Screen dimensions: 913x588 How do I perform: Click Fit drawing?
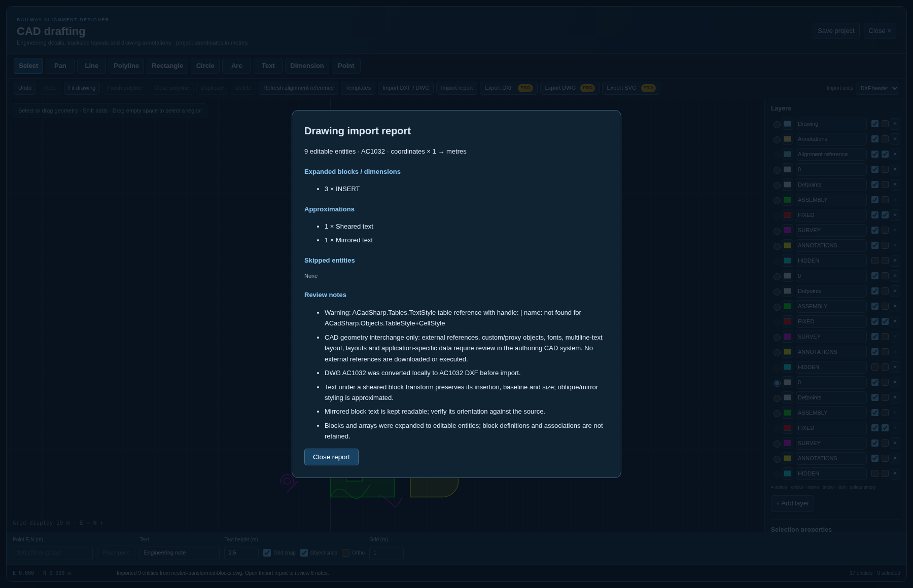coord(82,88)
